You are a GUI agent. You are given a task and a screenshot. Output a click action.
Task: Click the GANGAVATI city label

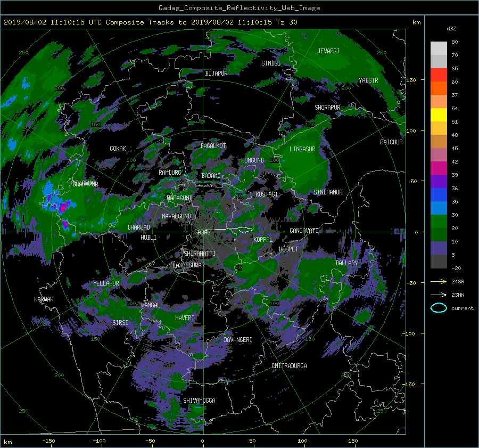pos(304,231)
